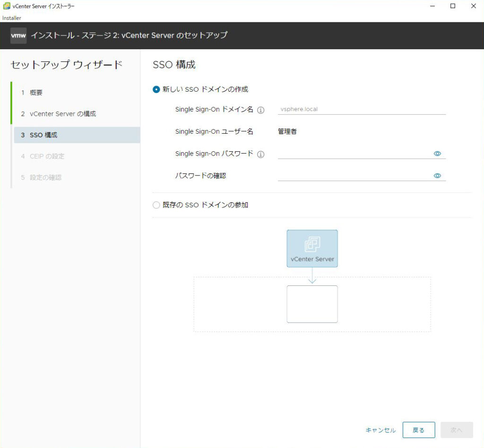Click the 戻る button

point(419,430)
